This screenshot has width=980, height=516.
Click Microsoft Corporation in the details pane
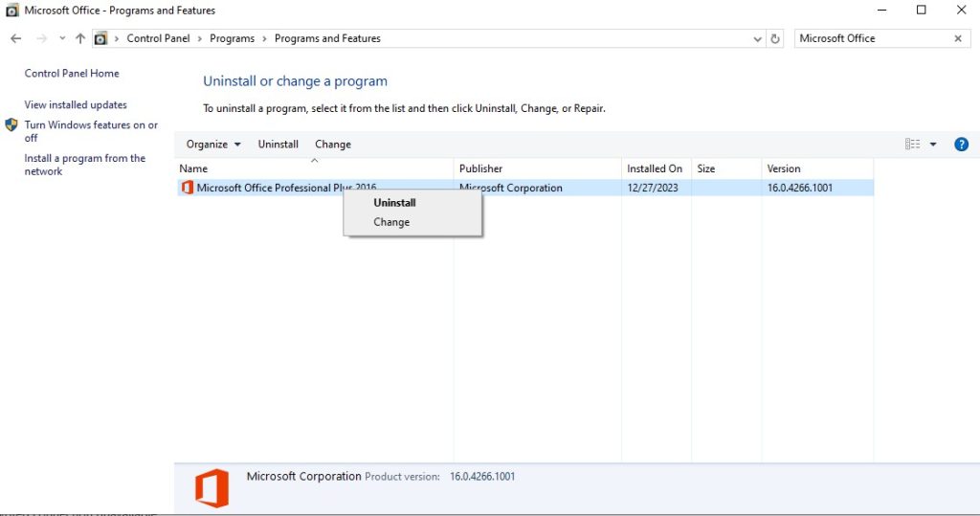coord(303,476)
